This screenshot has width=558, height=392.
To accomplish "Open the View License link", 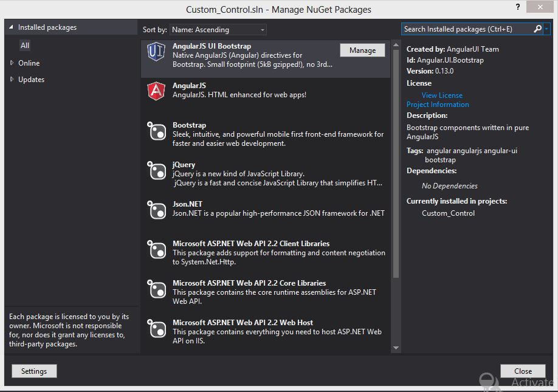I will click(442, 95).
